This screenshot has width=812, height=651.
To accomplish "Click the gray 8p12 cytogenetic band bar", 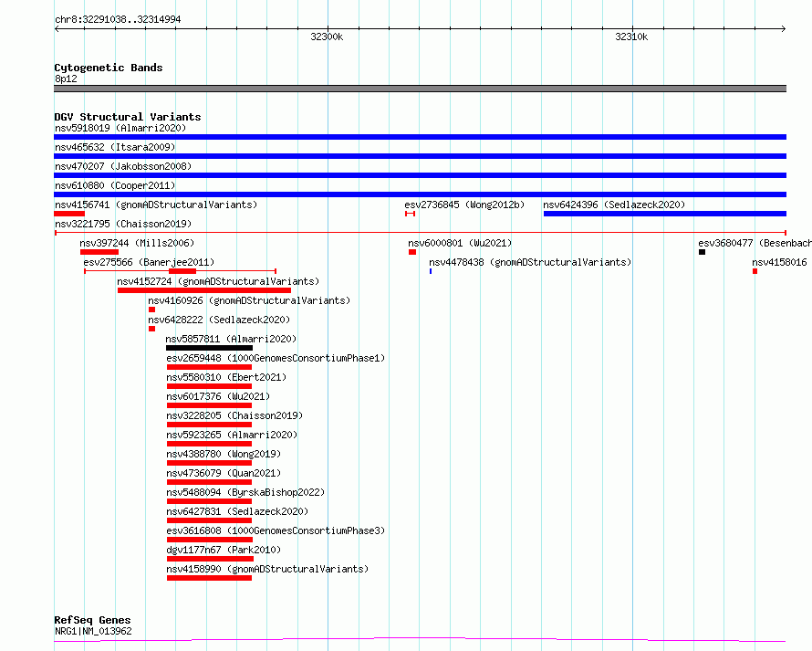I will pos(420,89).
